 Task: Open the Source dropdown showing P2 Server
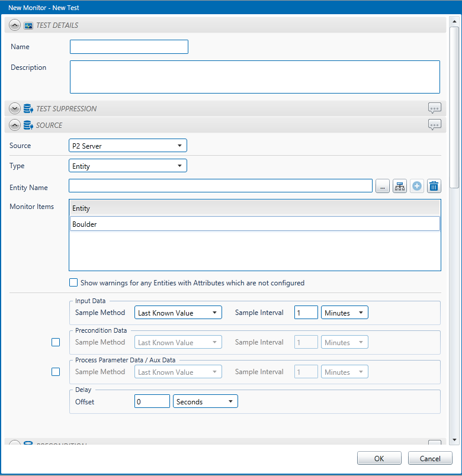[x=128, y=146]
